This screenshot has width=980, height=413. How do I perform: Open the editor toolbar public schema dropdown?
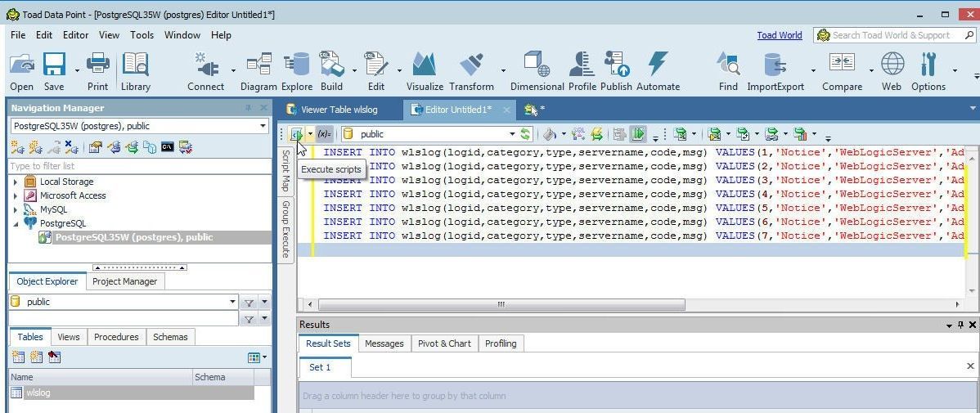click(512, 133)
